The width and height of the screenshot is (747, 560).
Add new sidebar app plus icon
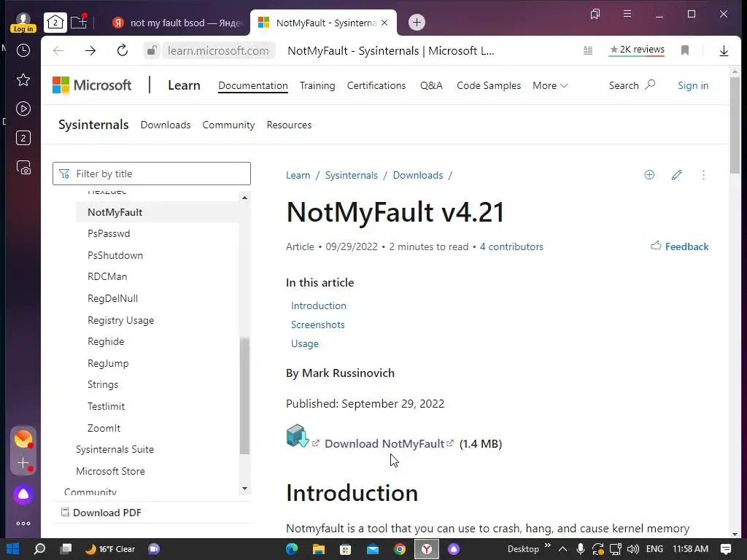click(x=23, y=463)
